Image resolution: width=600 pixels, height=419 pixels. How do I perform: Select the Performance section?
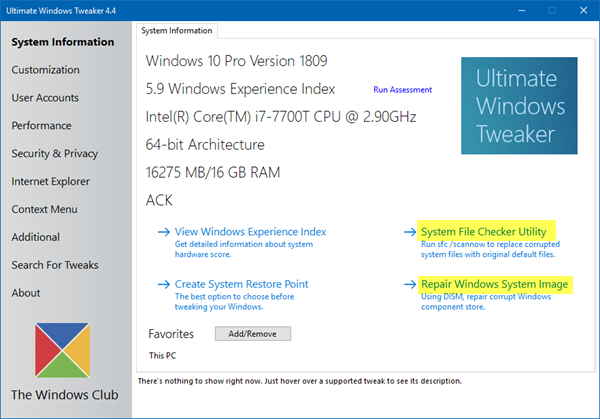[41, 126]
